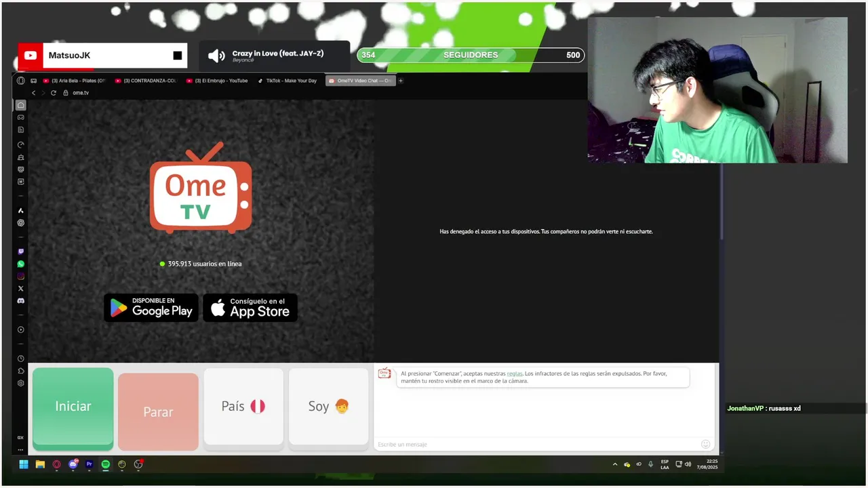Open Twitch from the browser sidebar
Viewport: 868px width, 488px height.
pyautogui.click(x=21, y=251)
